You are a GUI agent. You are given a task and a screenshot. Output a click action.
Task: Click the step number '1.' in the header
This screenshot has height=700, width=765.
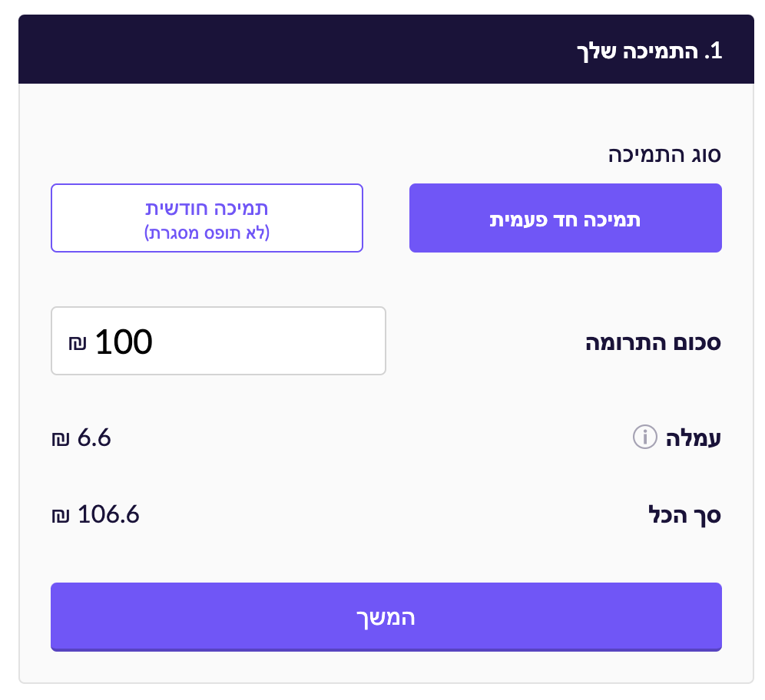click(x=714, y=51)
